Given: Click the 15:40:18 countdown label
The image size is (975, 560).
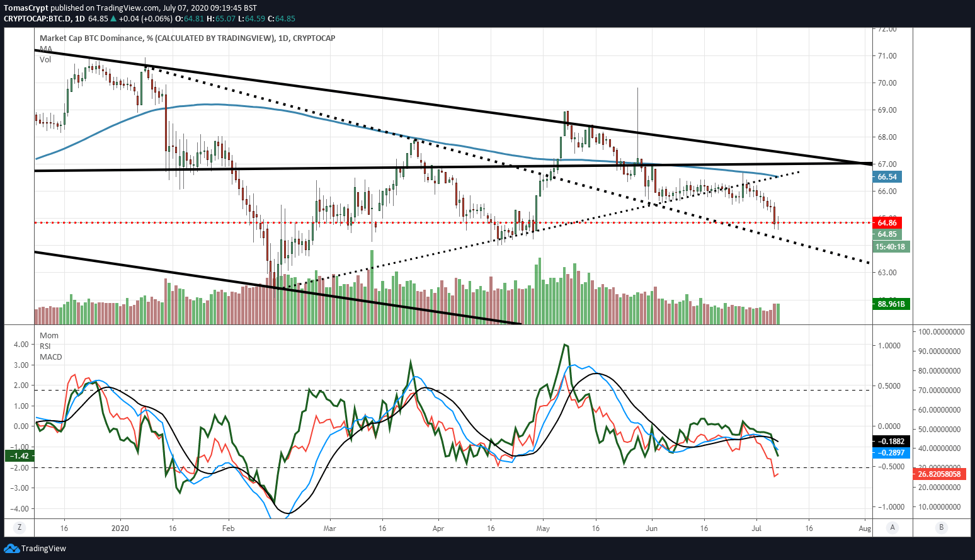Looking at the screenshot, I should click(891, 247).
